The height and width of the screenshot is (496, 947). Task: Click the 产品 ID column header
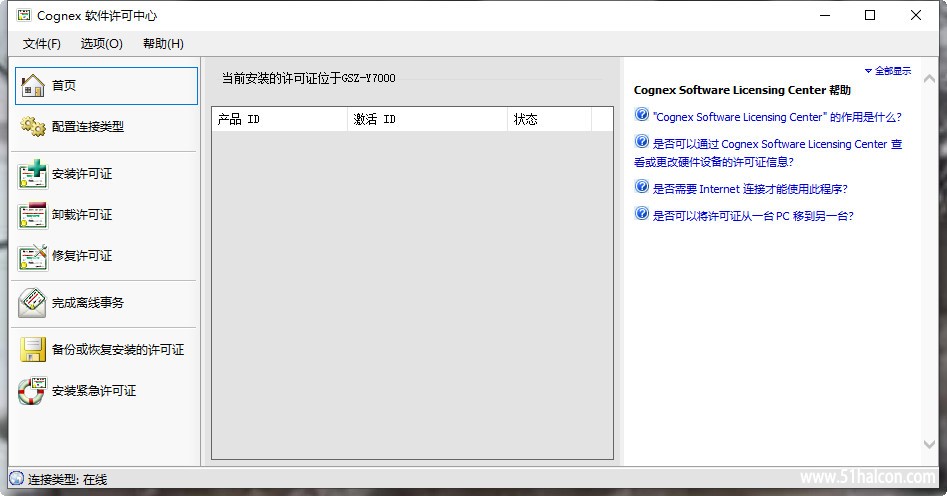click(280, 120)
